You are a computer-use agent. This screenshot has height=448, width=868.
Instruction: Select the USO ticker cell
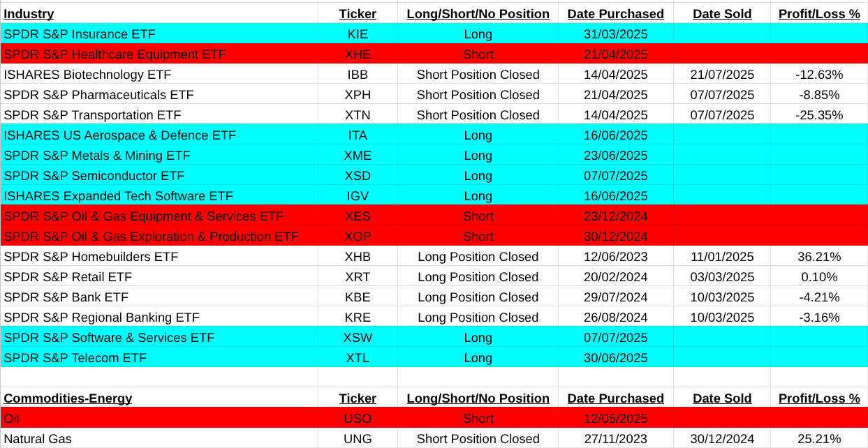click(x=358, y=419)
